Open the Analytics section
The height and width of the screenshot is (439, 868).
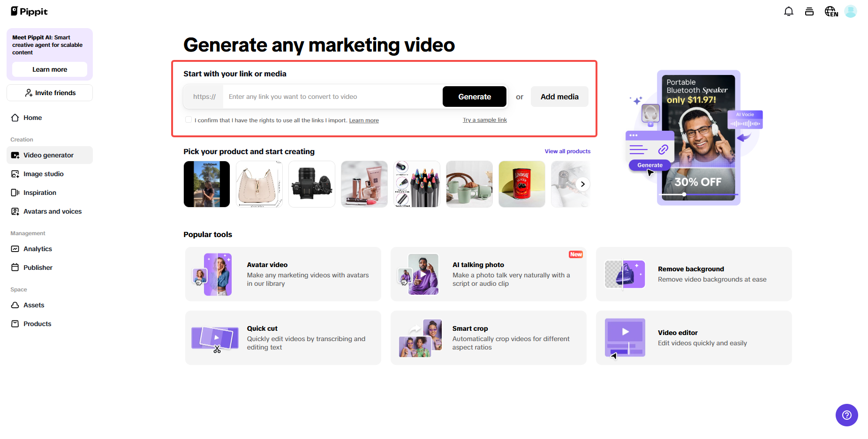[x=38, y=249]
